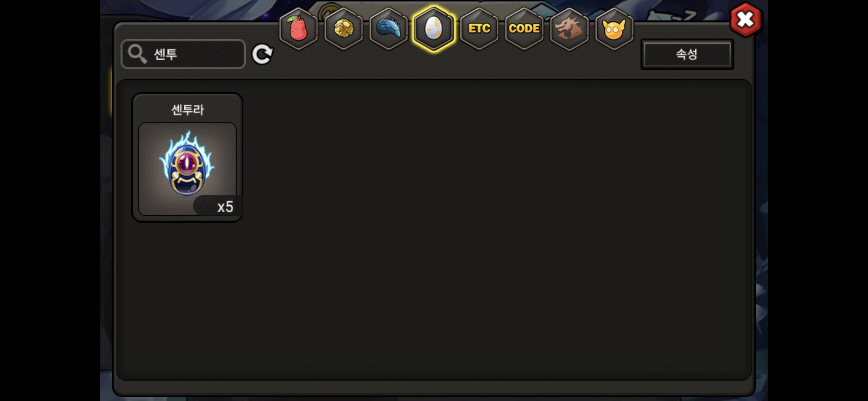
Task: Select the highlighted white egg tab
Action: pyautogui.click(x=434, y=29)
